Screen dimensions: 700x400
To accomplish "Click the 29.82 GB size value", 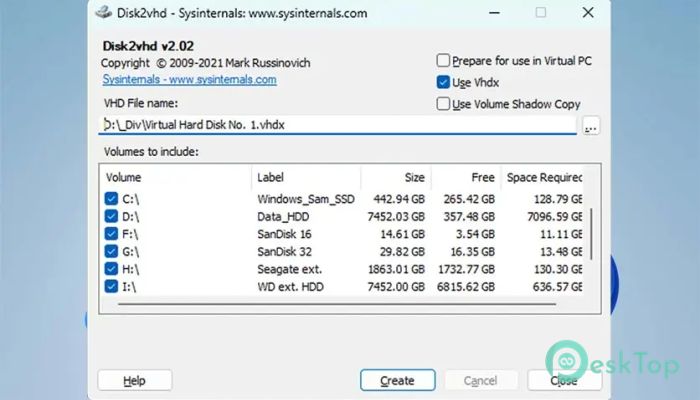I will 402,252.
